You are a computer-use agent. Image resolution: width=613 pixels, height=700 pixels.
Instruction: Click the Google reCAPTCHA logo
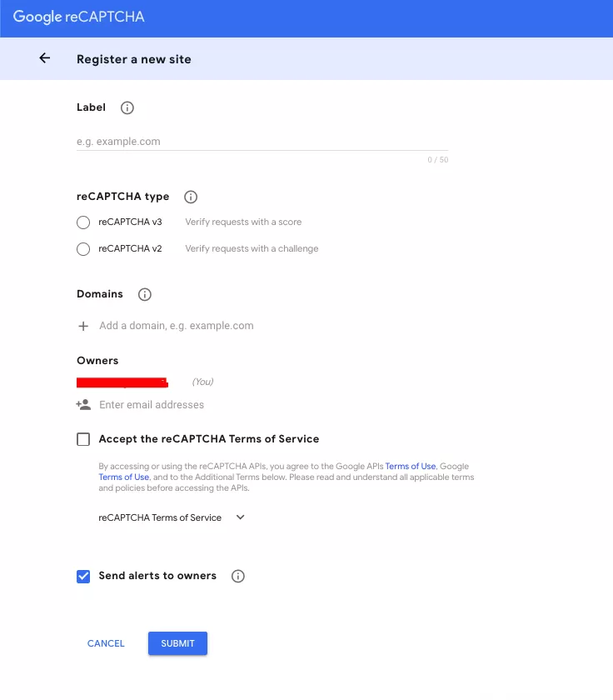tap(78, 17)
